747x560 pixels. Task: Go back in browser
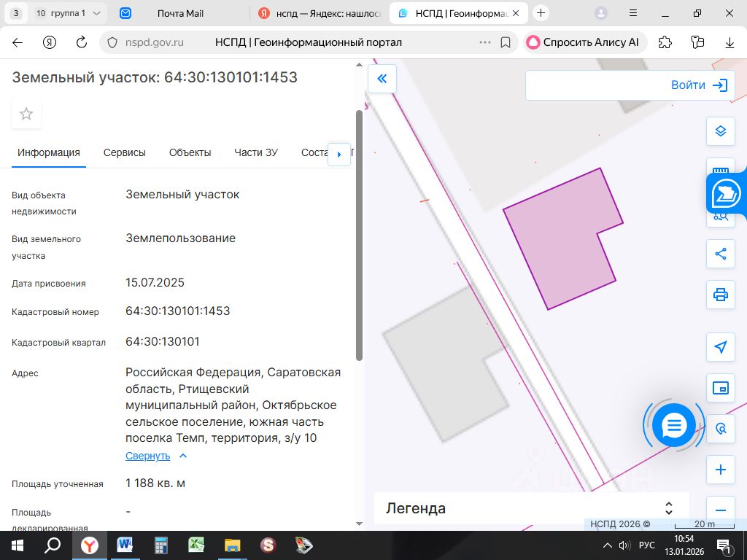tap(18, 42)
